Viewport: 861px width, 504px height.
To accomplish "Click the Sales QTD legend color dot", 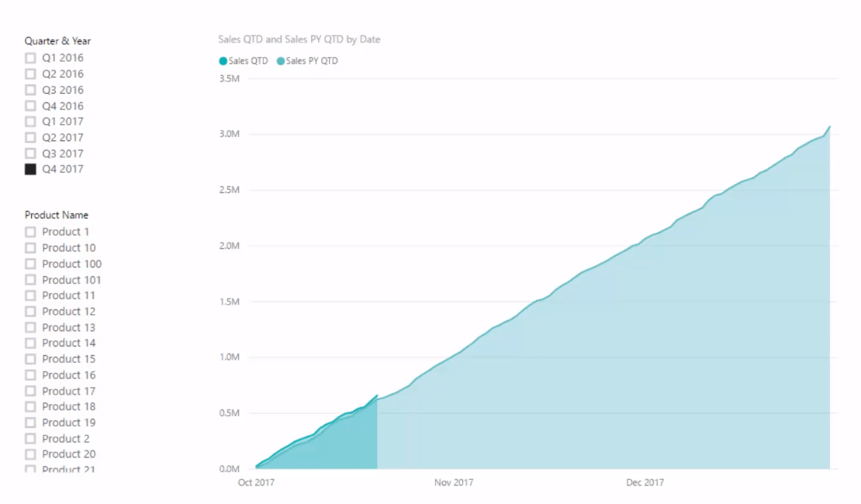I will click(x=223, y=61).
